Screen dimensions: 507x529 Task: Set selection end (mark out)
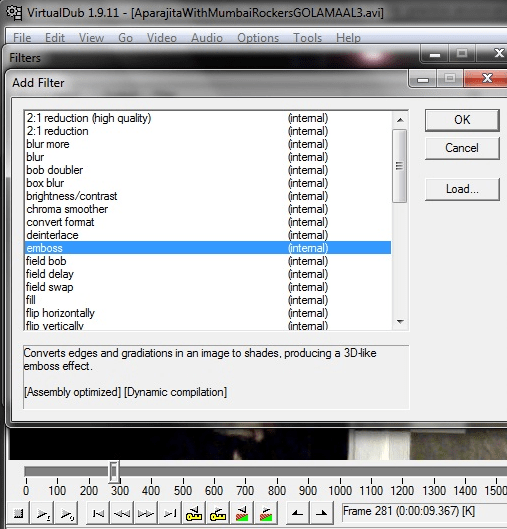tap(321, 513)
